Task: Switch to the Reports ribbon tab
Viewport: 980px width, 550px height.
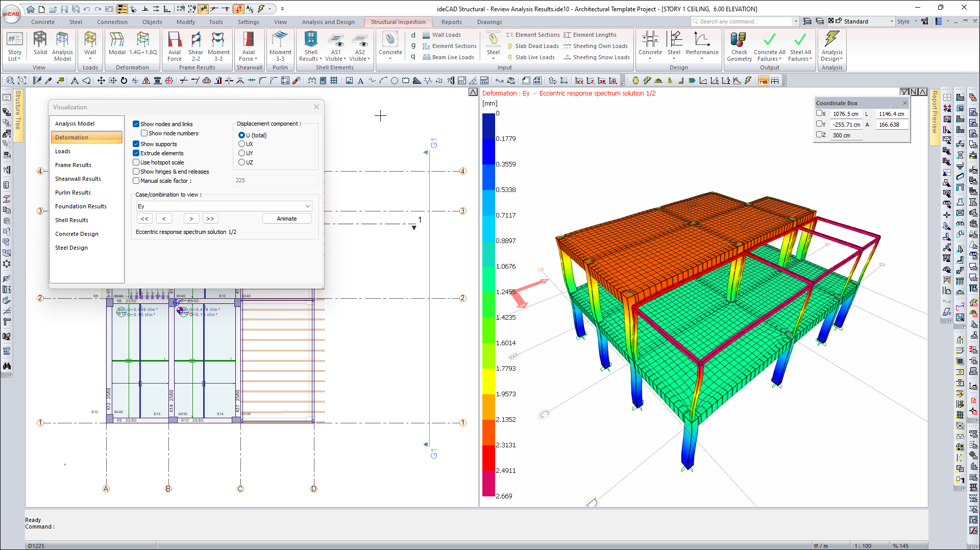Action: [451, 22]
